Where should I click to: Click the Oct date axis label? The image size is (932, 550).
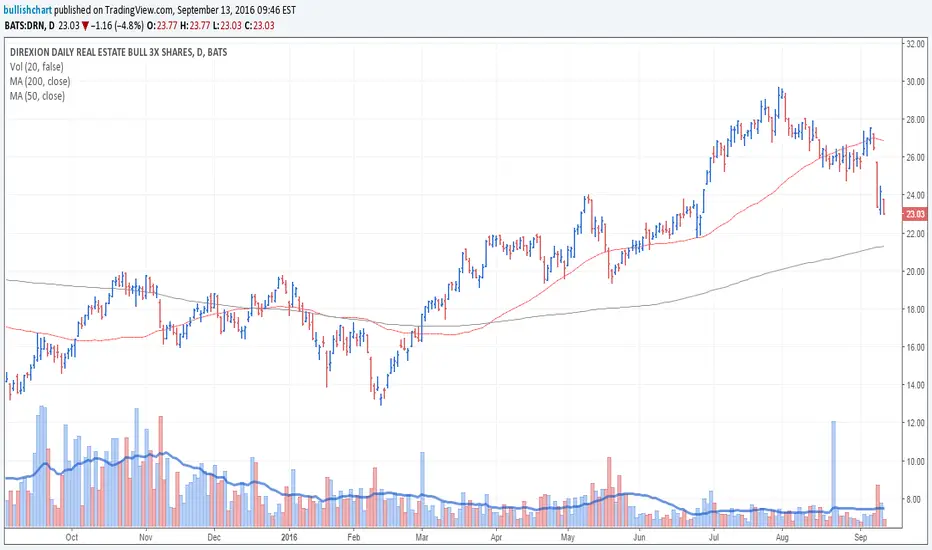pos(72,538)
